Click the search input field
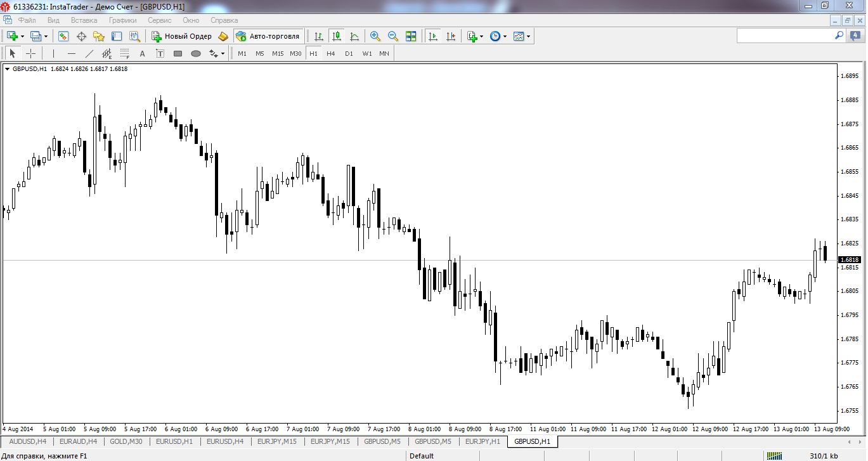The height and width of the screenshot is (461, 868). click(785, 36)
